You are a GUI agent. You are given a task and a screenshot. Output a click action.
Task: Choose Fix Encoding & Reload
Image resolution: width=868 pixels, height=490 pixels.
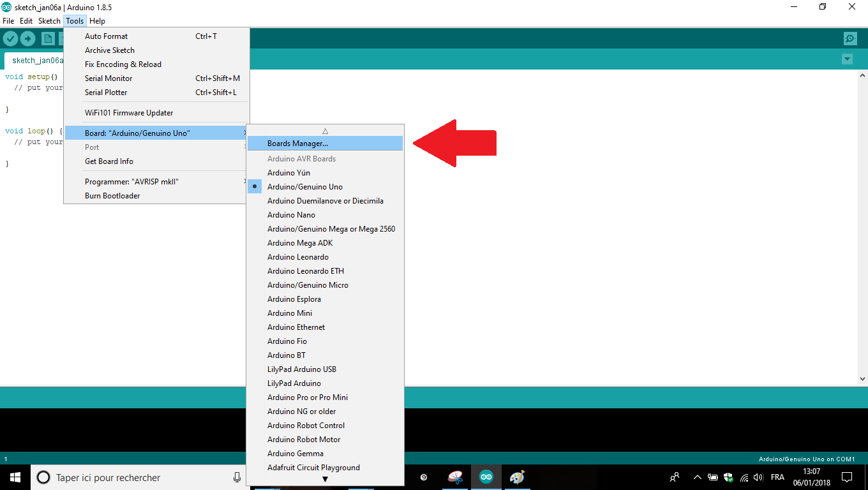pos(156,64)
